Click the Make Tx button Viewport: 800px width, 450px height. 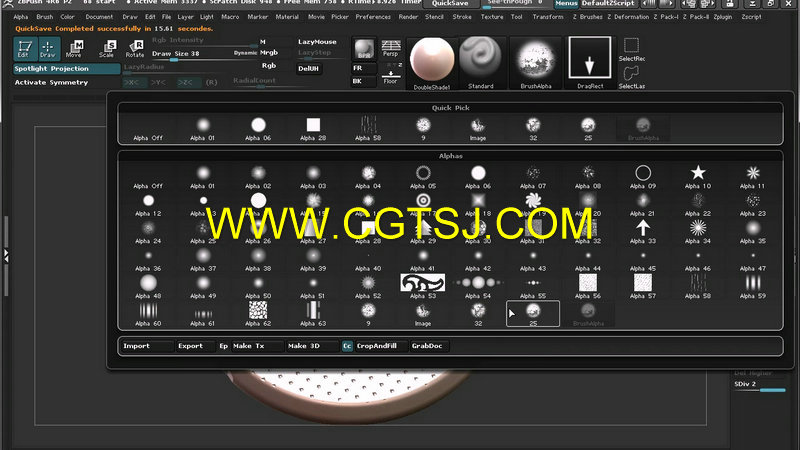click(x=257, y=346)
